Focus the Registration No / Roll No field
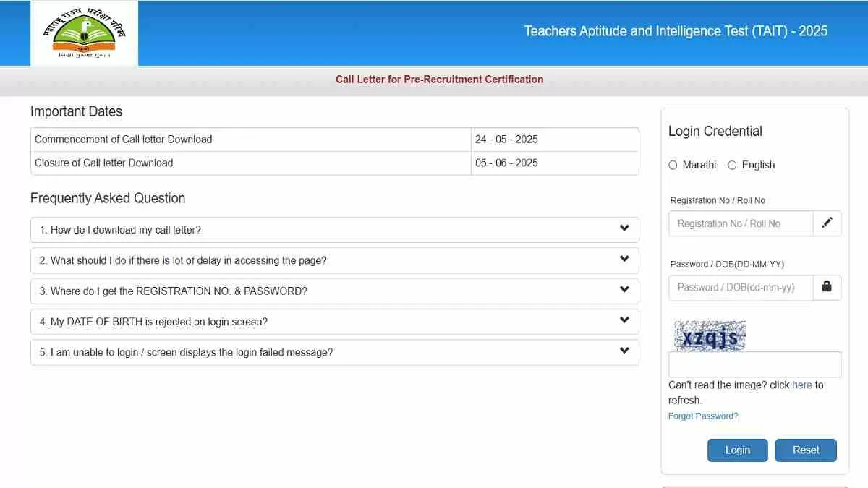Viewport: 868px width, 488px height. (741, 223)
